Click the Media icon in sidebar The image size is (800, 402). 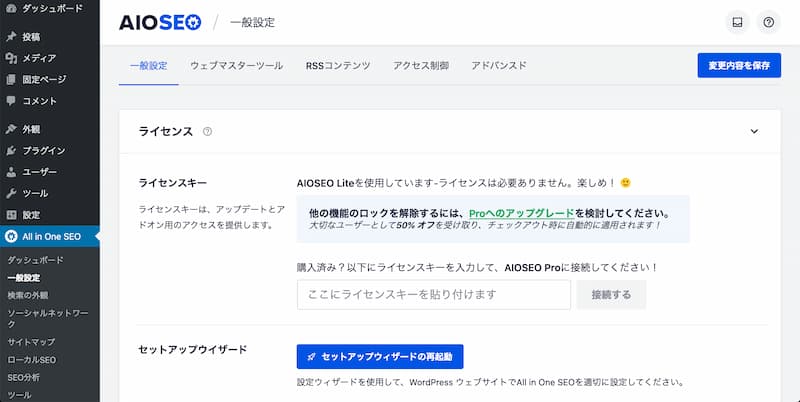pyautogui.click(x=11, y=58)
